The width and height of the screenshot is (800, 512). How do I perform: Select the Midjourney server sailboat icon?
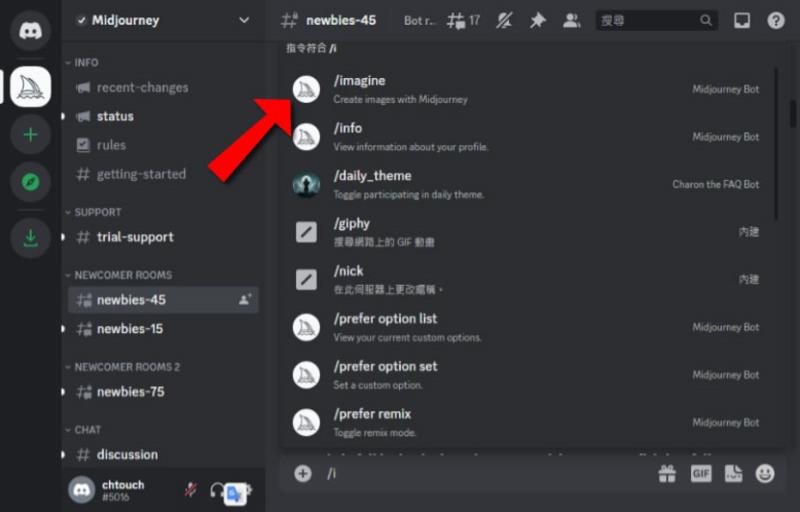click(30, 87)
